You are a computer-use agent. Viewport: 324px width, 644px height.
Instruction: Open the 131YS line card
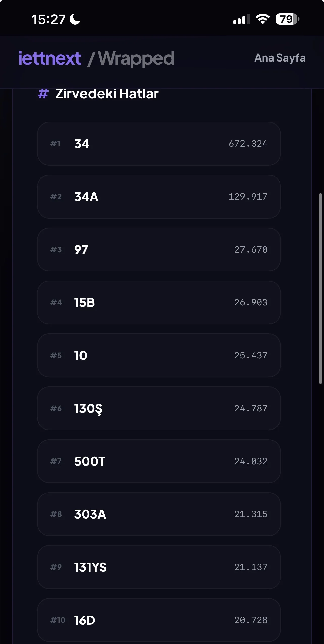159,567
